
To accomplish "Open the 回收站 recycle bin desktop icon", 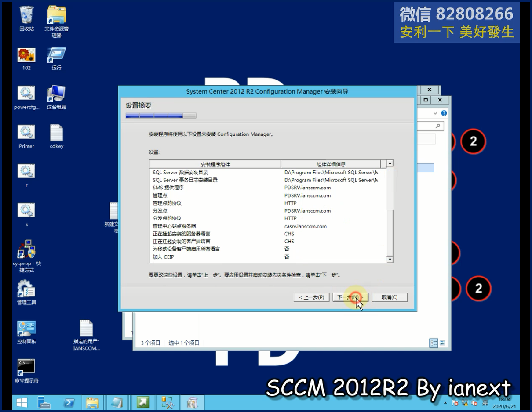I will click(x=26, y=18).
